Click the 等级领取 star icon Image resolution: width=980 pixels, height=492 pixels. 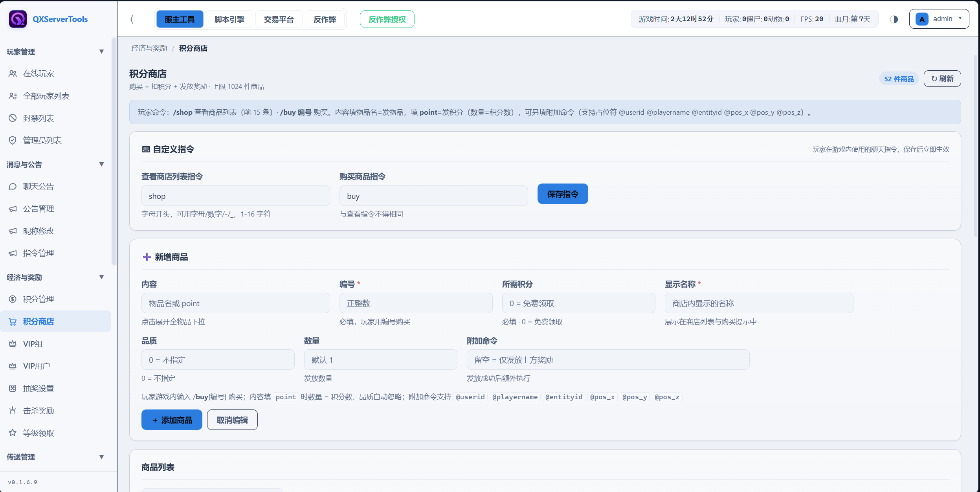[13, 433]
